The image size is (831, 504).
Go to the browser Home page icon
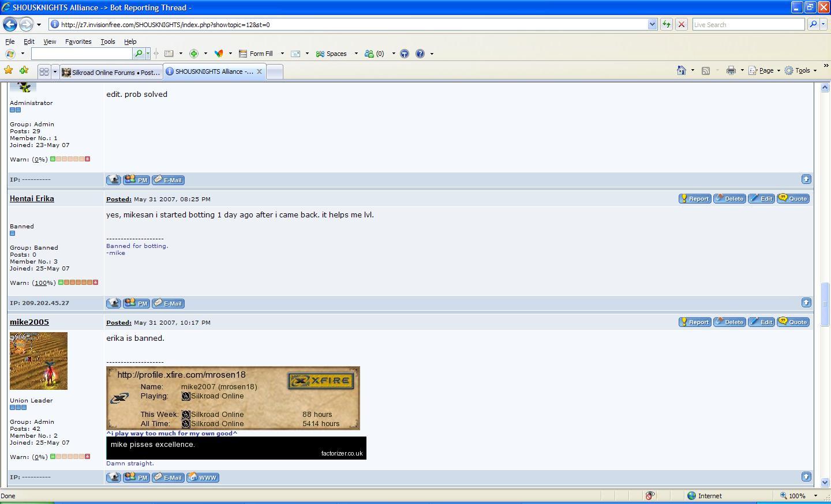pos(682,70)
